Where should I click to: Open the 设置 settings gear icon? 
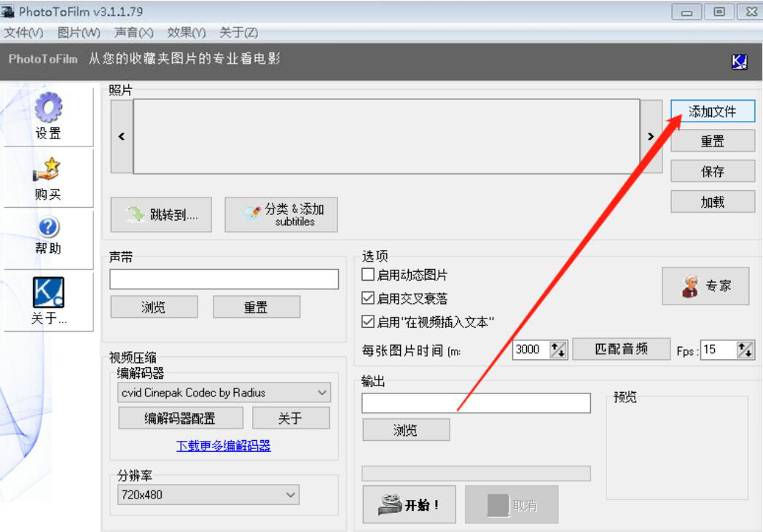pos(48,108)
